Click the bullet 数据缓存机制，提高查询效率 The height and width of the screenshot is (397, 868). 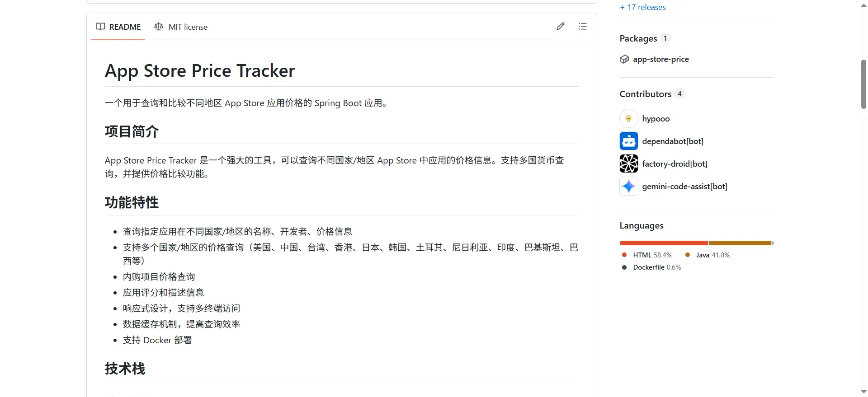click(x=181, y=324)
